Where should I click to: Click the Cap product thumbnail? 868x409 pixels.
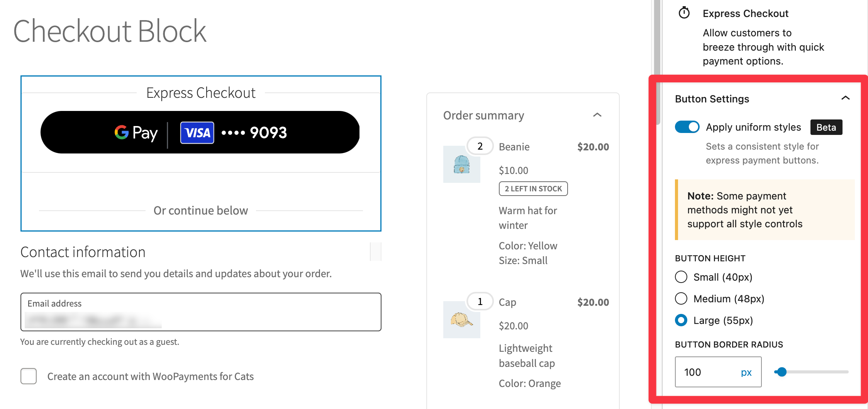pyautogui.click(x=461, y=320)
